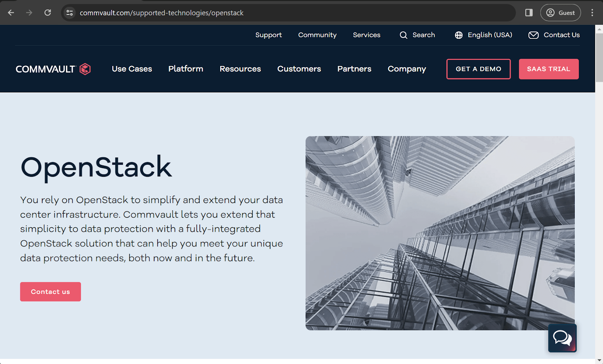This screenshot has height=364, width=603.
Task: Go back to the previous page
Action: 11,12
